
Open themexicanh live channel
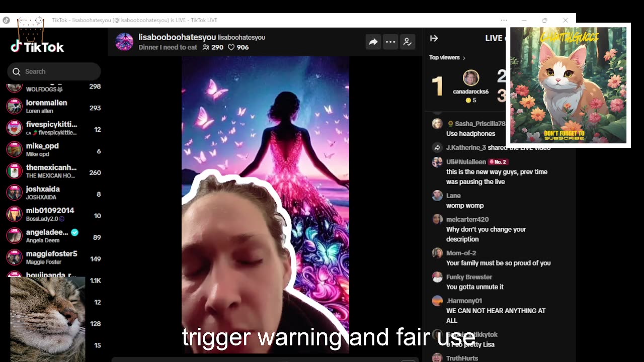click(x=54, y=171)
